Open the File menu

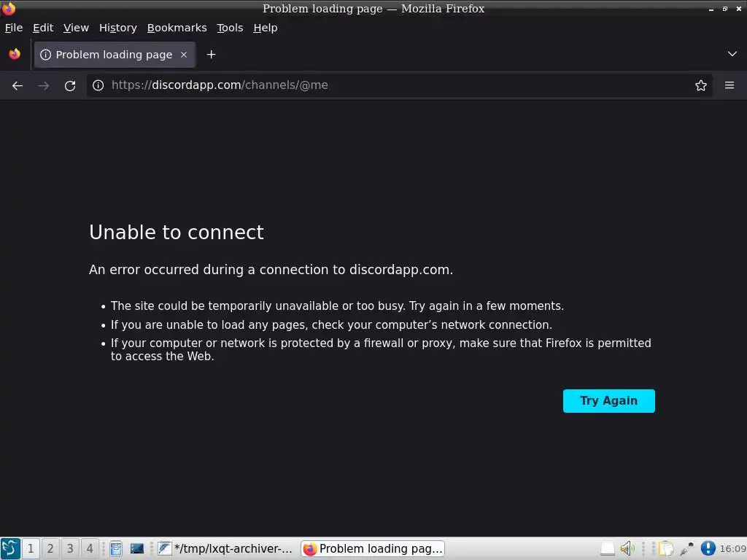point(14,28)
